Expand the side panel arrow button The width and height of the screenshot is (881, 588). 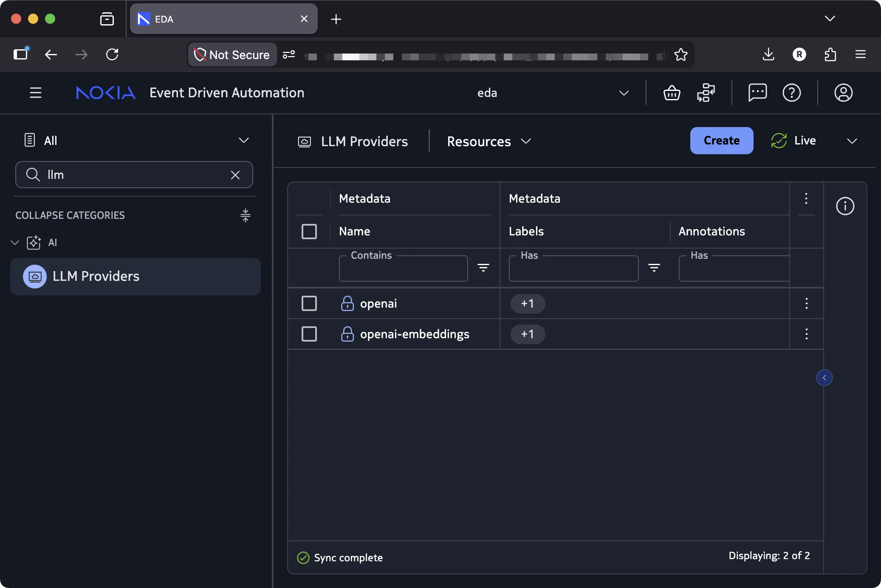[825, 378]
